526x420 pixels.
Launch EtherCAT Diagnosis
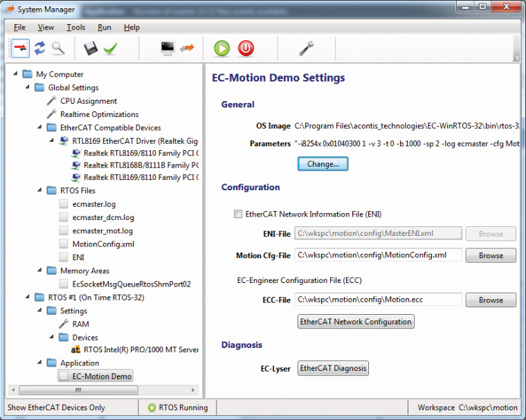click(x=333, y=368)
